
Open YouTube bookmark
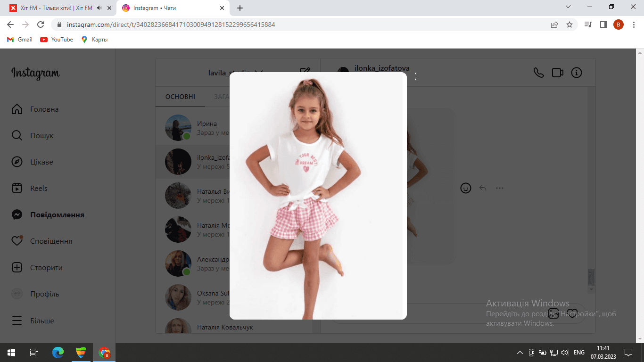[x=57, y=40]
